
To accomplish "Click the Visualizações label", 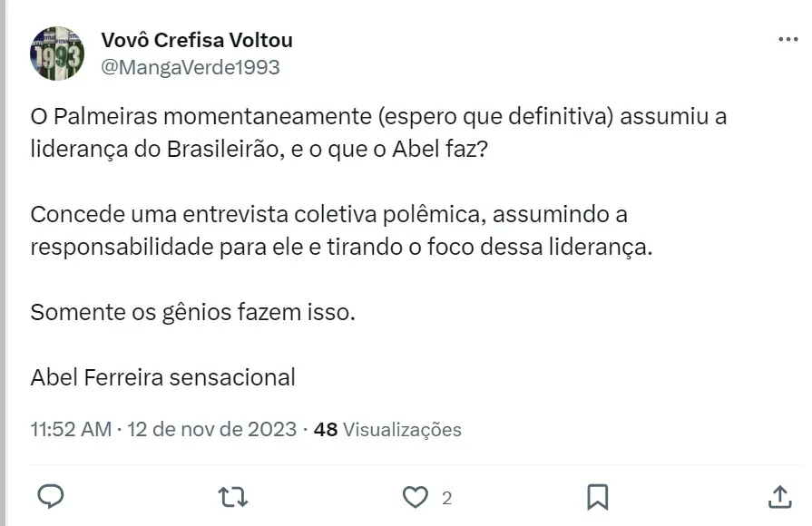I will coord(402,429).
